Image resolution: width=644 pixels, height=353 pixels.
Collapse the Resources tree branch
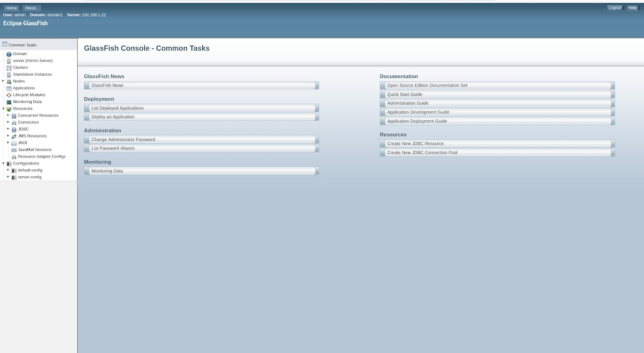[3, 109]
